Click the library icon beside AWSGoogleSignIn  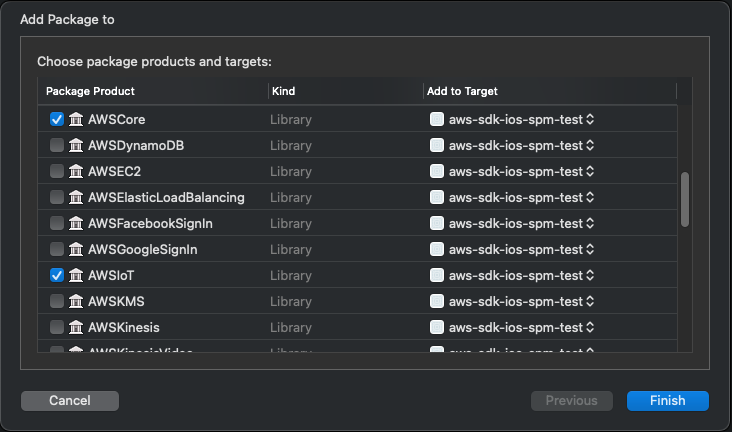76,249
